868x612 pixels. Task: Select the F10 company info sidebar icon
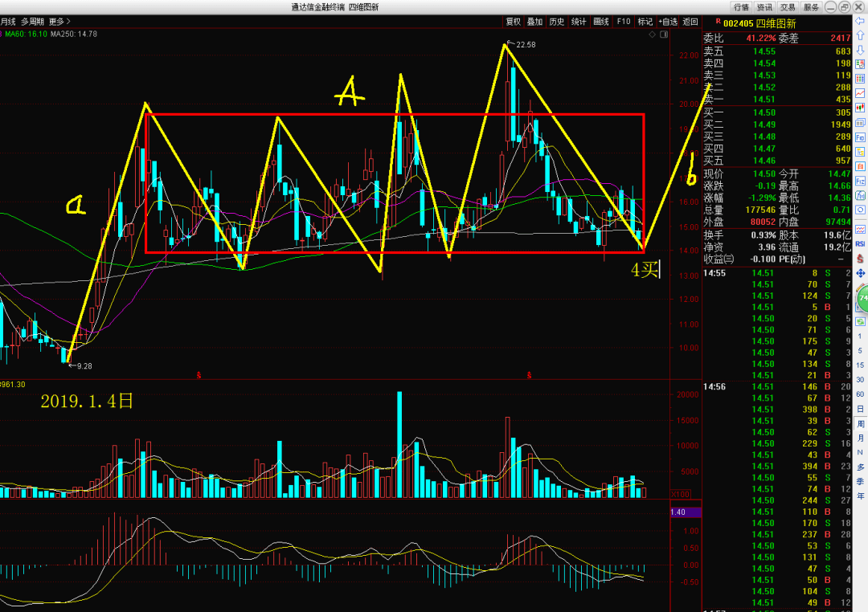point(860,137)
